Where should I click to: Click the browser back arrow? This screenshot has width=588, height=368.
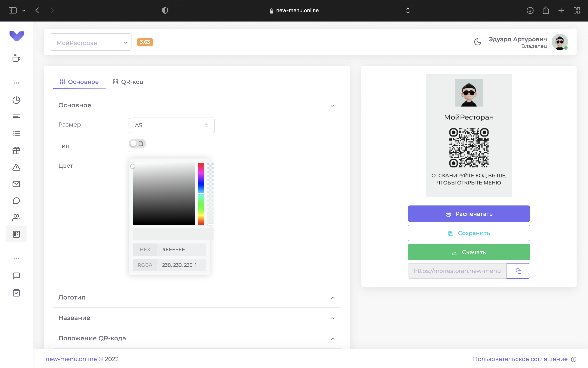37,10
